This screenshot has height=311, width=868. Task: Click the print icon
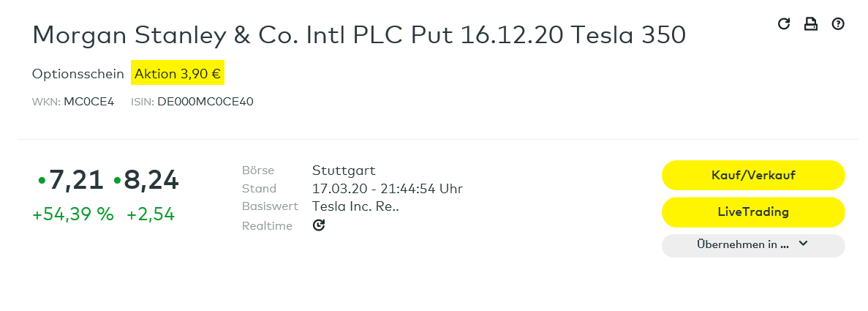click(x=810, y=24)
